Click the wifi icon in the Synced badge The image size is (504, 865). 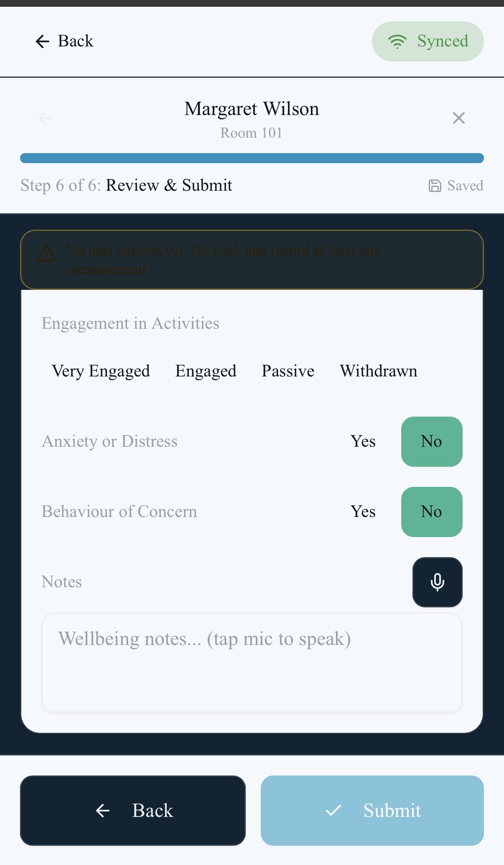coord(397,41)
